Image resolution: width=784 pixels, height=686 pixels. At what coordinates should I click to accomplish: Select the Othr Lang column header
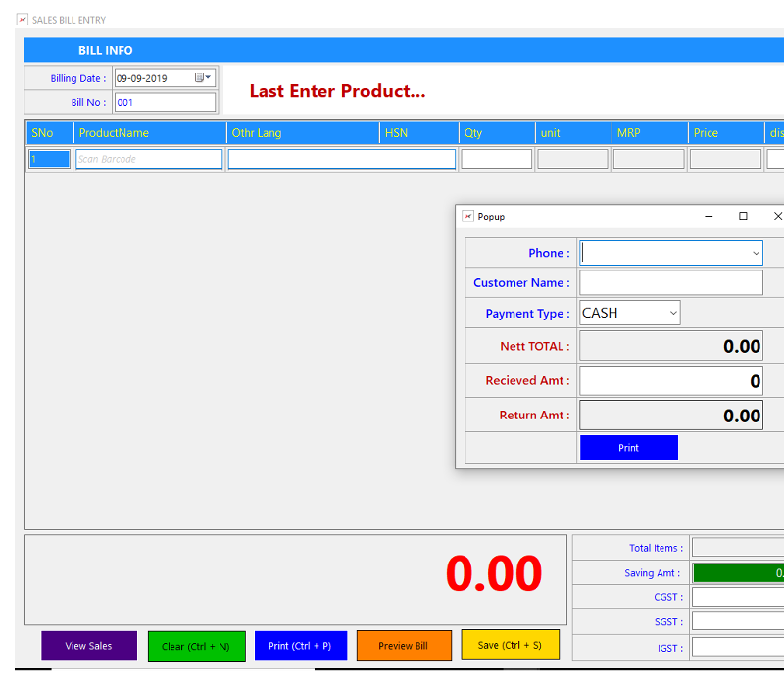tap(304, 133)
